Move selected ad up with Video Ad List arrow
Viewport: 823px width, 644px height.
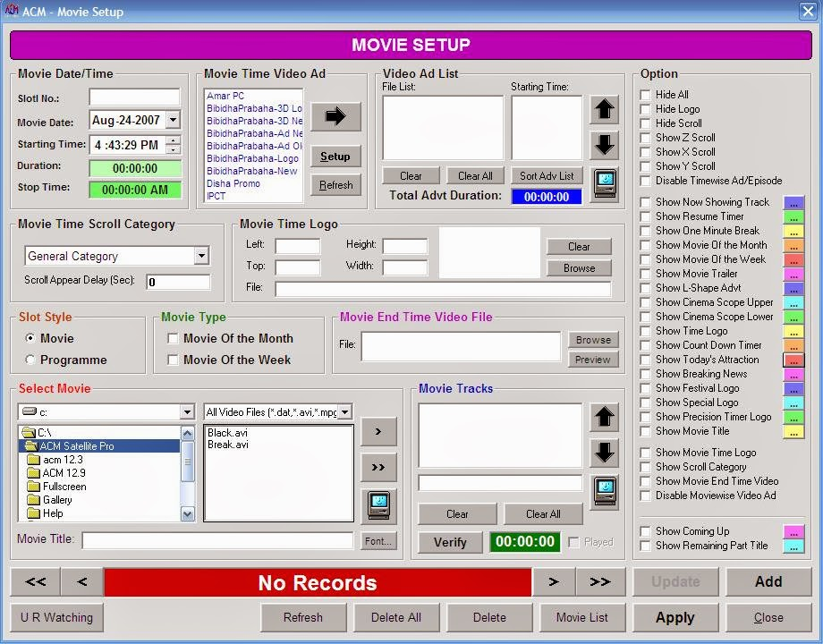point(605,109)
